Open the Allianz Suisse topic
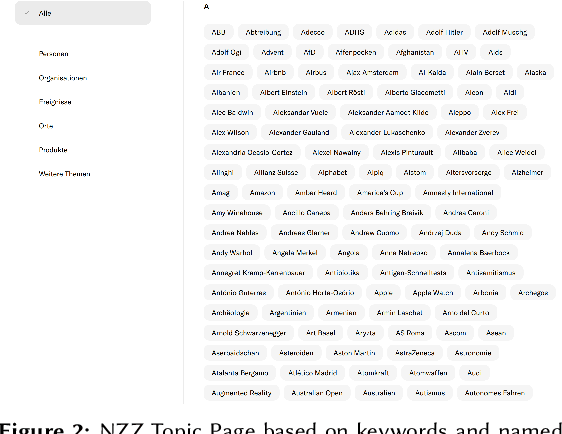 (276, 172)
